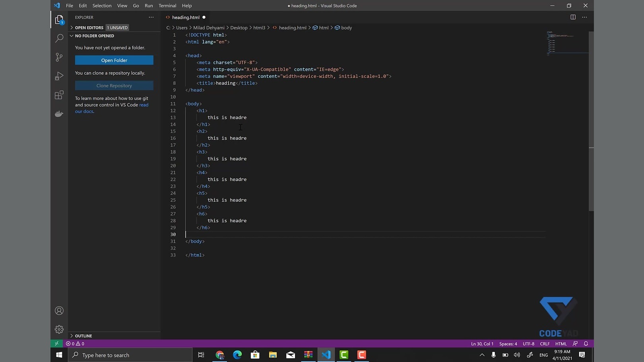
Task: Open the Source Control view
Action: click(59, 57)
